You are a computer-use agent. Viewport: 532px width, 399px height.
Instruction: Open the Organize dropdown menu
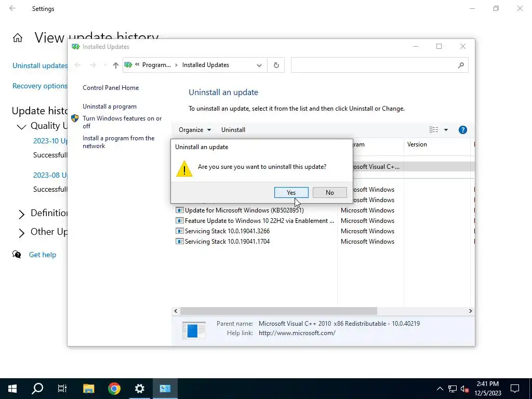[x=195, y=129]
